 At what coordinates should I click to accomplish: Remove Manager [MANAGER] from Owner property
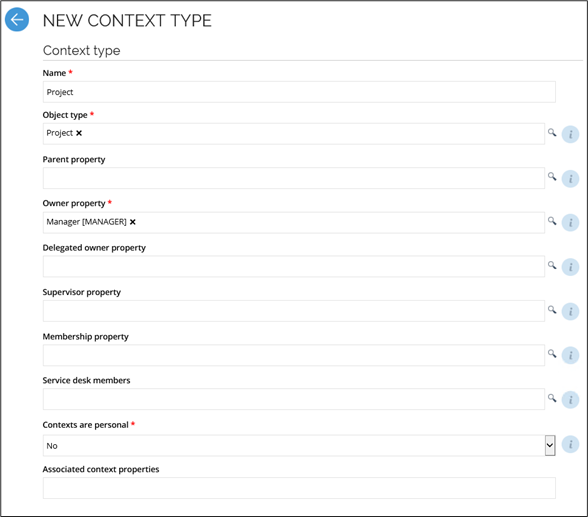coord(132,222)
